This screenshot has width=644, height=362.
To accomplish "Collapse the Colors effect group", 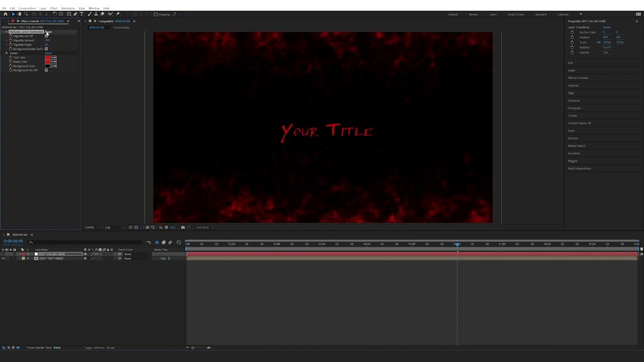I will click(3, 53).
